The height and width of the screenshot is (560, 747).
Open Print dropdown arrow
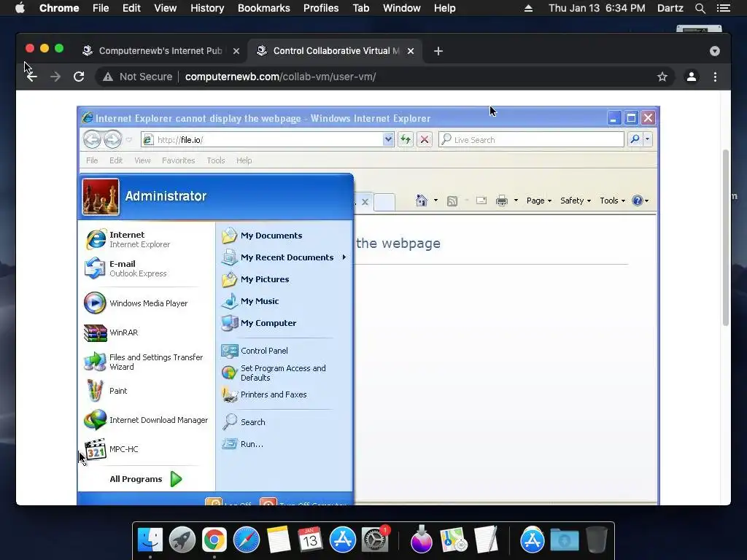pos(516,201)
